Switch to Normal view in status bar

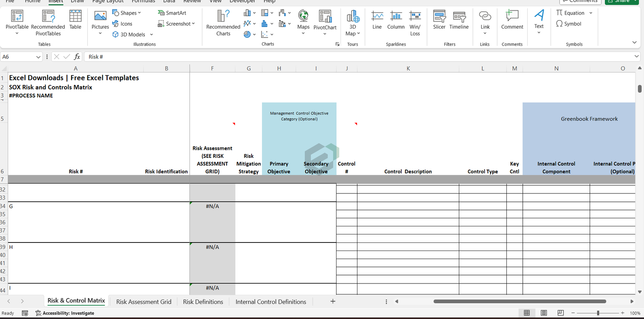[x=527, y=313]
